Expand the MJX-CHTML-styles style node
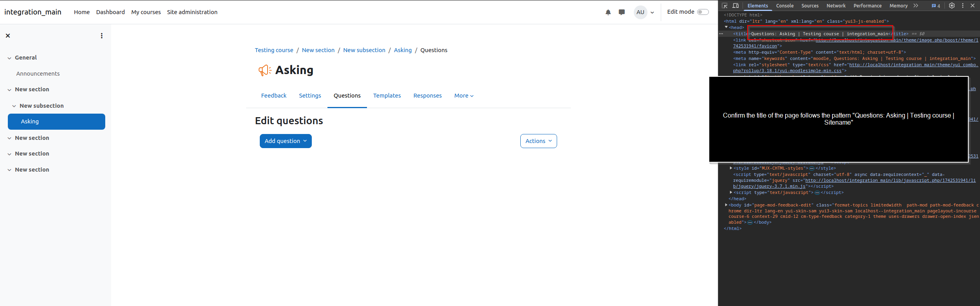Viewport: 980px width, 306px height. [x=731, y=168]
